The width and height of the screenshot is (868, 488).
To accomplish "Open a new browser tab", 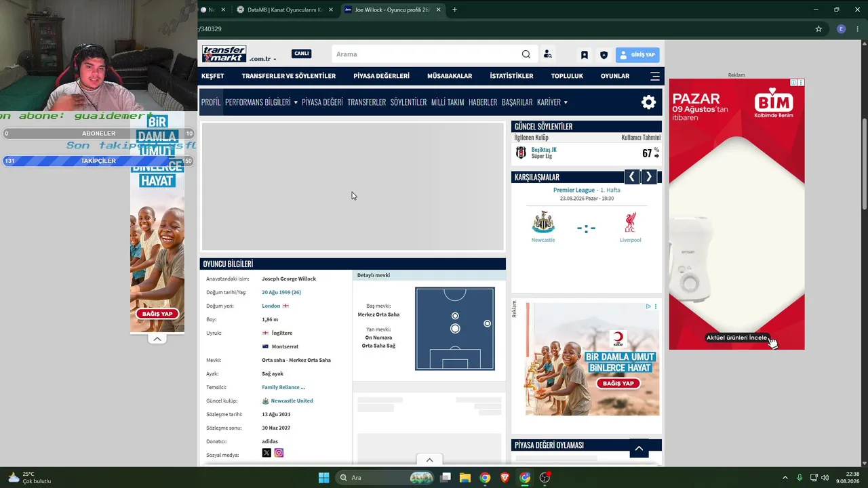I will [454, 9].
